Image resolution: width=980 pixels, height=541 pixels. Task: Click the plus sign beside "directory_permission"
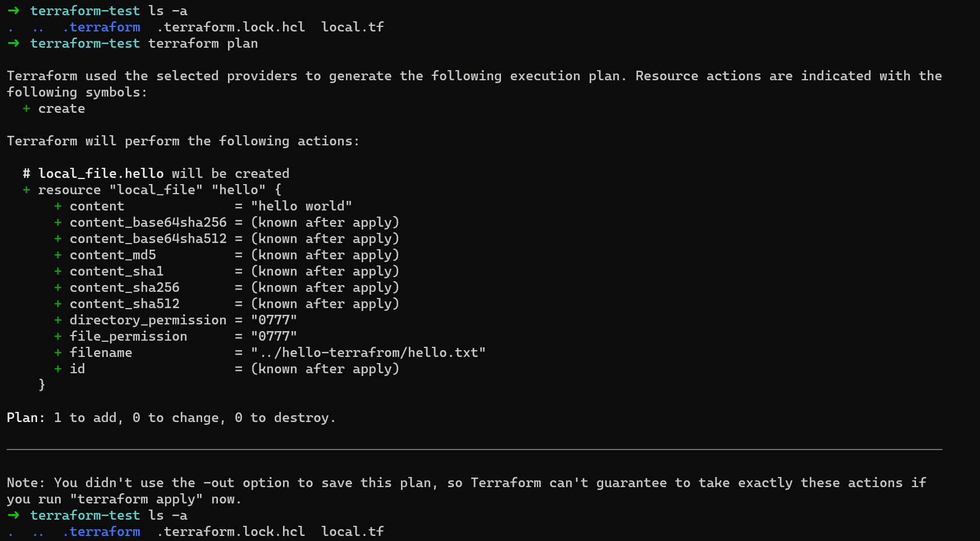pos(58,320)
